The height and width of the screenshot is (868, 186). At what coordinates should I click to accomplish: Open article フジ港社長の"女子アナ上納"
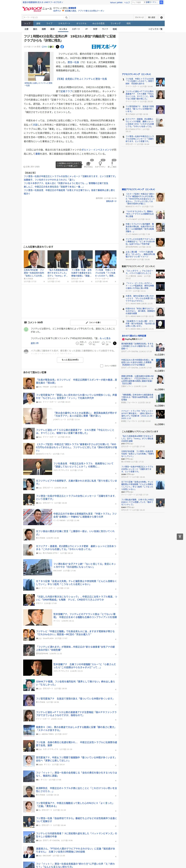pos(85,565)
